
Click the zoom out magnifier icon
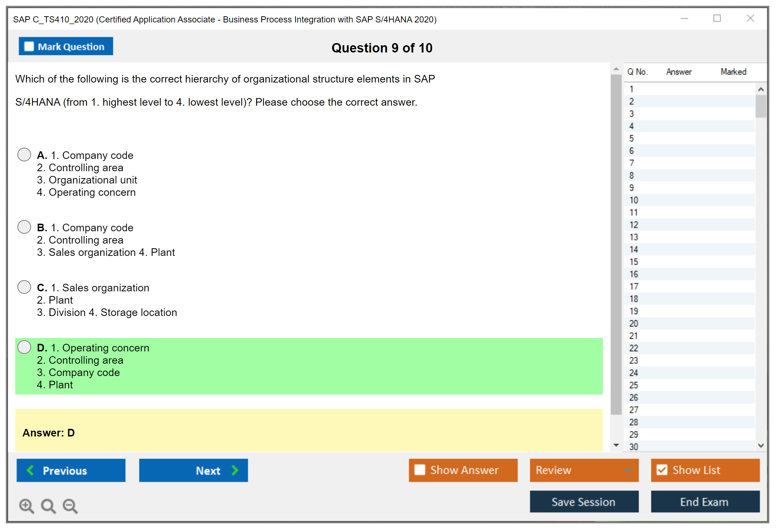pyautogui.click(x=70, y=506)
